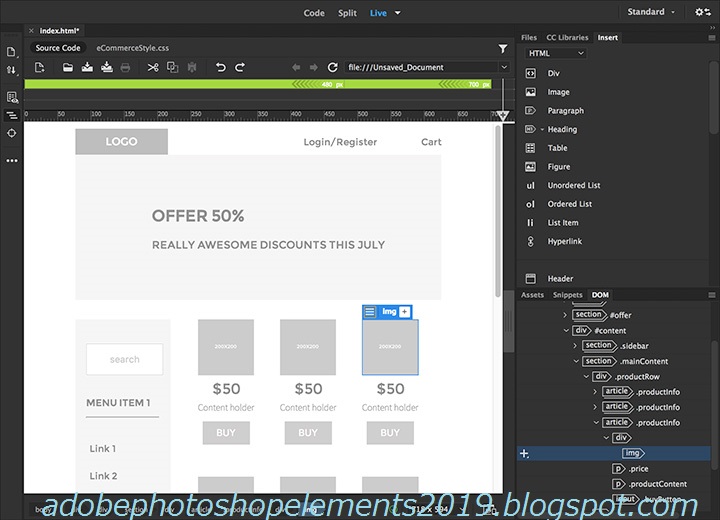Image resolution: width=720 pixels, height=520 pixels.
Task: Open the Files panel tab
Action: 529,38
